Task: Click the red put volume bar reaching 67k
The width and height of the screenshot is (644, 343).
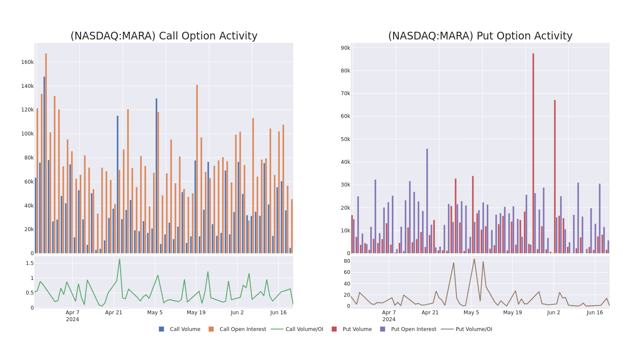Action: coord(555,177)
